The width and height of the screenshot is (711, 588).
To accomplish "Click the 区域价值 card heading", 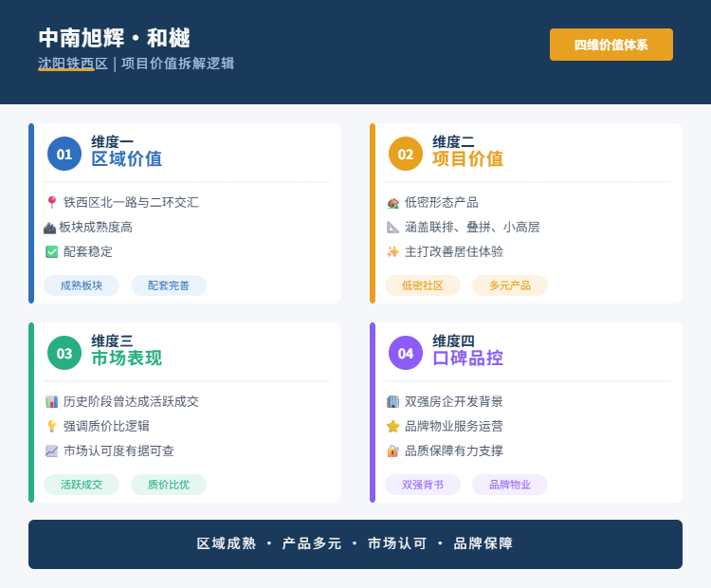I will 127,159.
